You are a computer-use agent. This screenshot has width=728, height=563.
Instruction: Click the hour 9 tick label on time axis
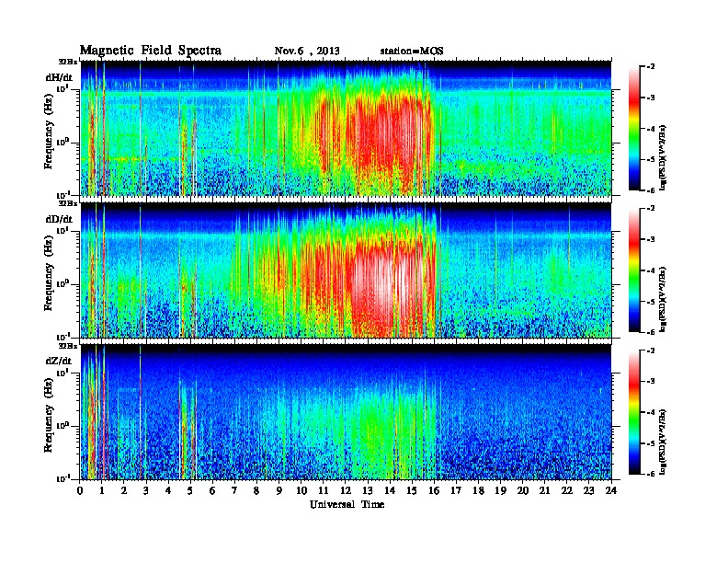pyautogui.click(x=279, y=490)
